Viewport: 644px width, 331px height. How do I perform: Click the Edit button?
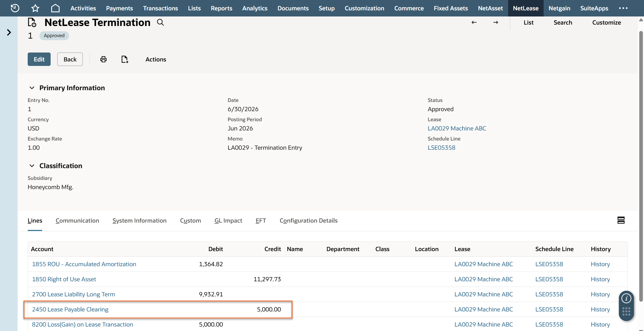[39, 59]
